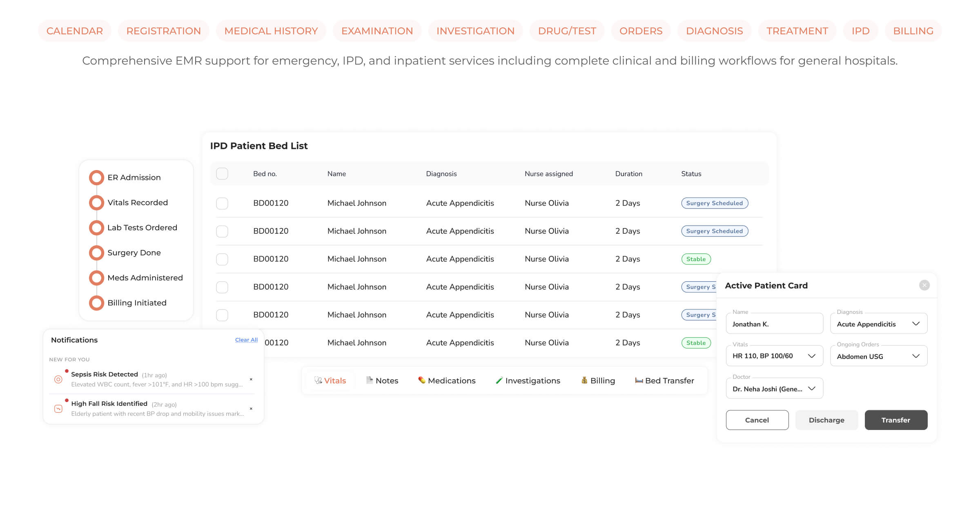980x506 pixels.
Task: Click the ER Admission timeline circle
Action: pyautogui.click(x=97, y=177)
